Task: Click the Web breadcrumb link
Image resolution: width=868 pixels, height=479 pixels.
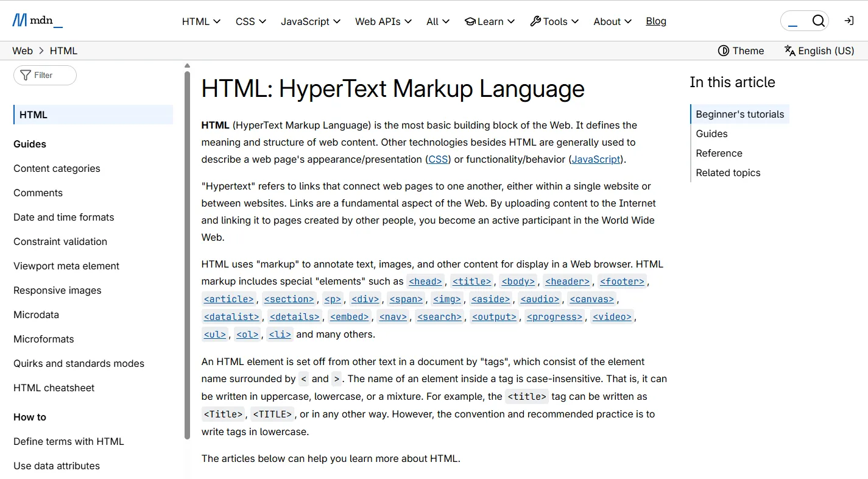Action: 23,51
